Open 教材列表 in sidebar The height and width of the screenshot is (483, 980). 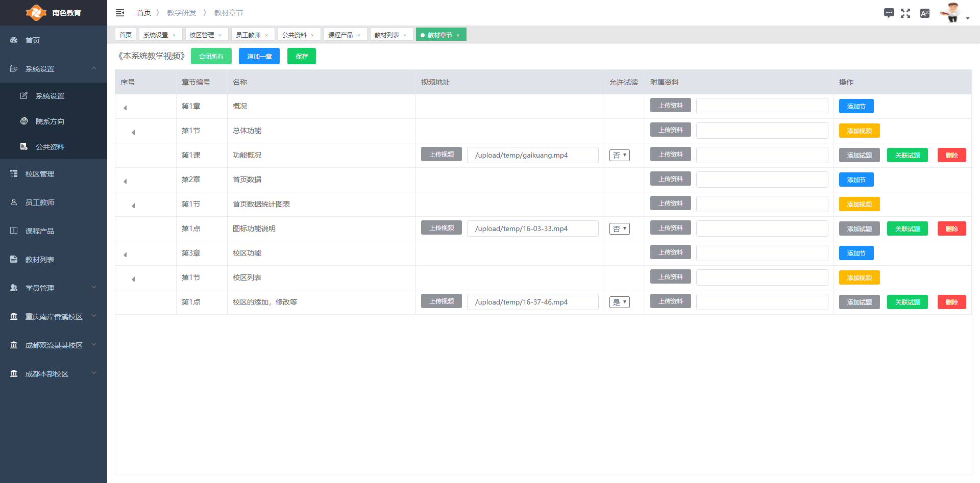coord(40,260)
